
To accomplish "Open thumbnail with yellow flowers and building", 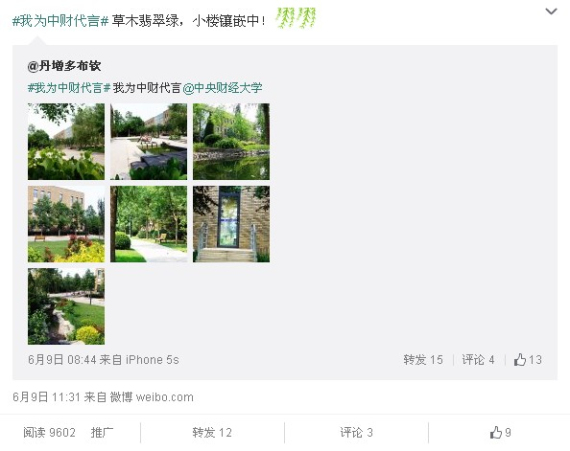I will click(x=66, y=224).
